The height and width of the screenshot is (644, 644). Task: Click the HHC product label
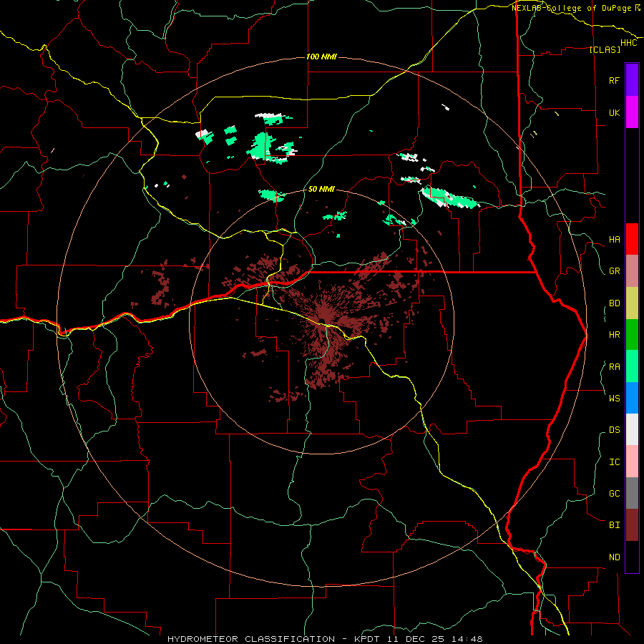point(629,43)
